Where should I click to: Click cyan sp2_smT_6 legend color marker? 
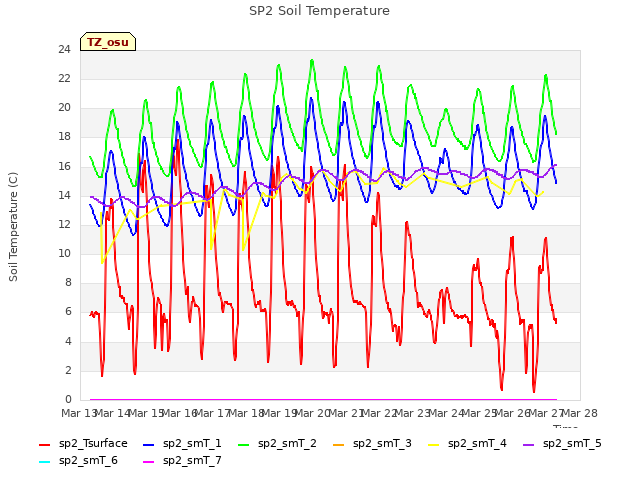tap(44, 462)
